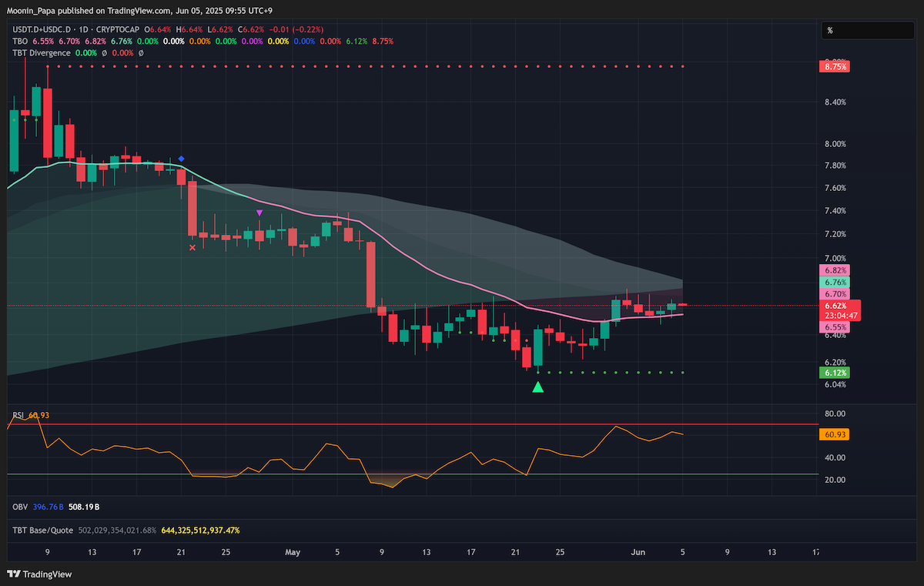
Task: Click the blue diamond marker above the candles
Action: click(x=182, y=158)
